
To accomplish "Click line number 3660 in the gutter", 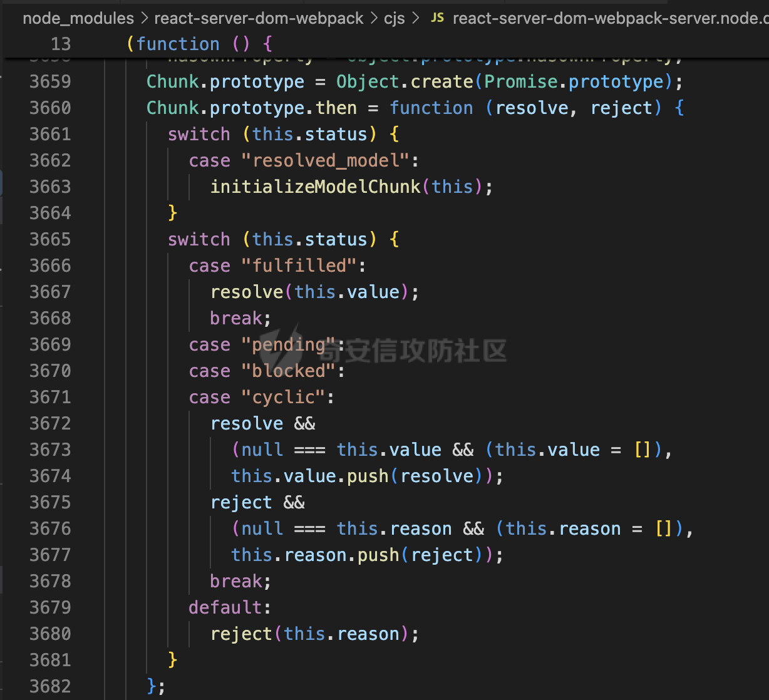I will point(50,108).
